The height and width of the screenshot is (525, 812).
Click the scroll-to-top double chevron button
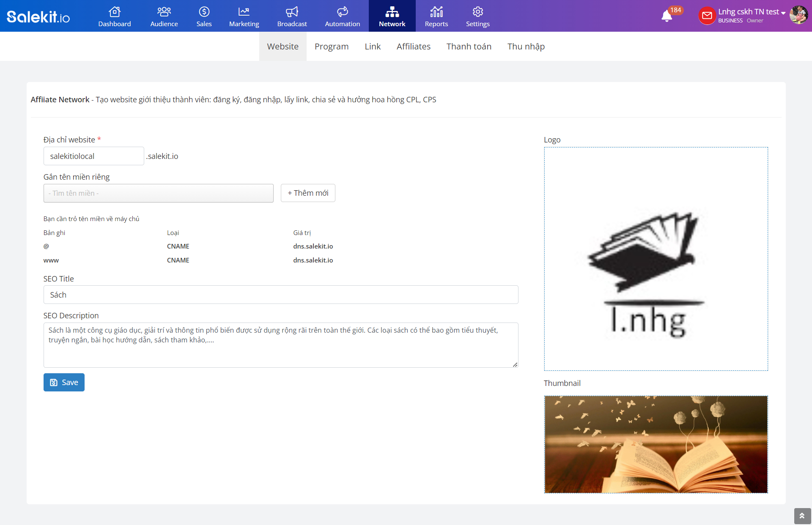[x=802, y=516]
